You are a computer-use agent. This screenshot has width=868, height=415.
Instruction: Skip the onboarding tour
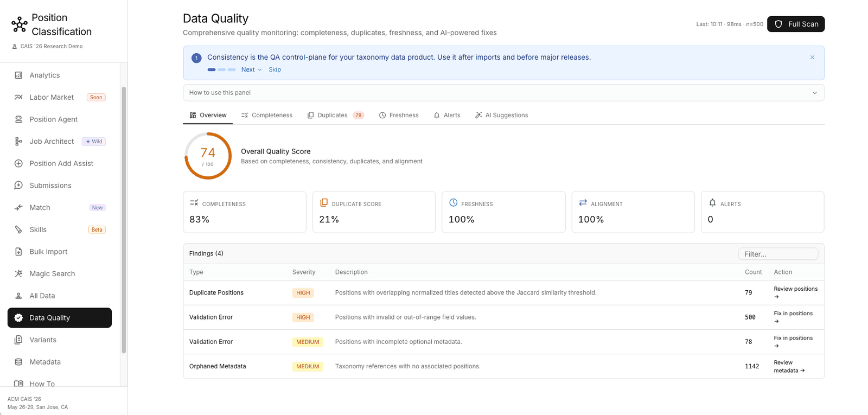(275, 69)
